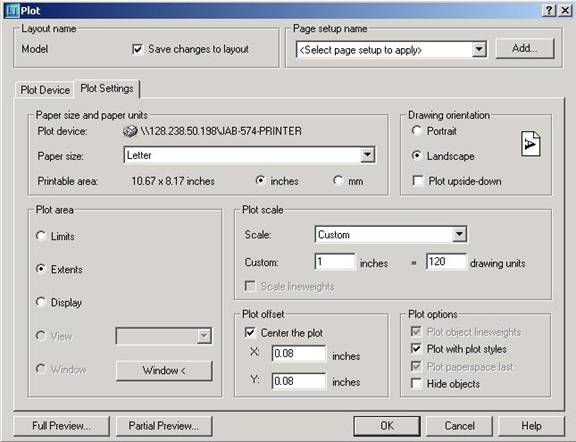Select Portrait orientation
576x442 pixels.
pyautogui.click(x=417, y=131)
